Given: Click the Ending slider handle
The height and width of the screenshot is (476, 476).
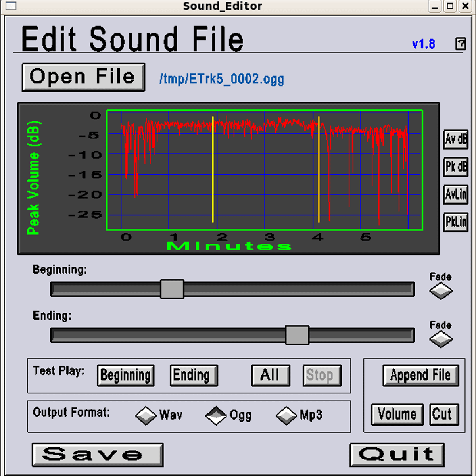Looking at the screenshot, I should click(x=297, y=335).
